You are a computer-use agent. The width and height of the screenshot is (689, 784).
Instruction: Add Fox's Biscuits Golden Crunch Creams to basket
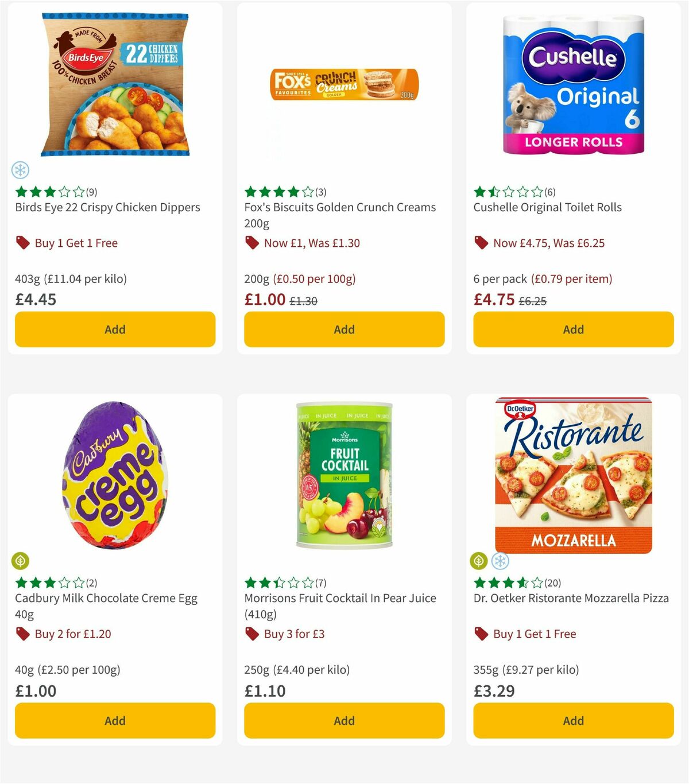click(x=344, y=329)
